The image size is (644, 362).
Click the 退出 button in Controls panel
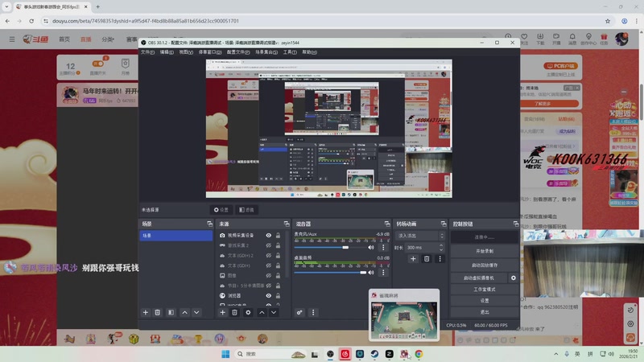click(485, 312)
